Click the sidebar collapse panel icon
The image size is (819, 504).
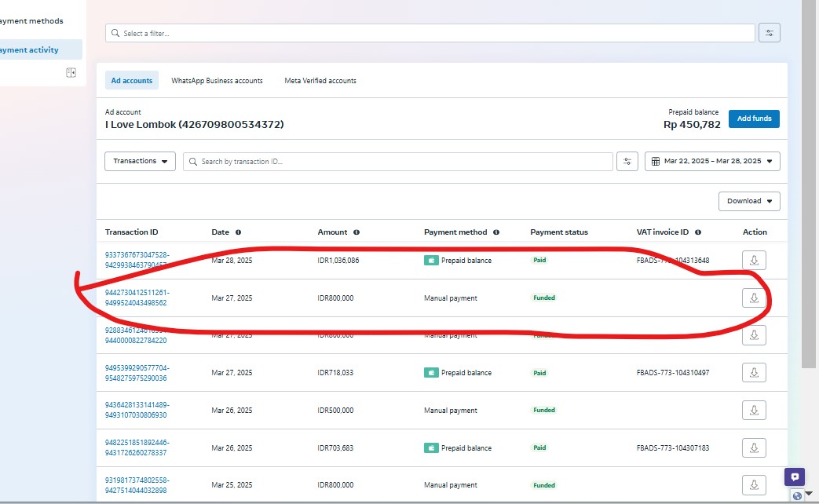click(x=71, y=73)
